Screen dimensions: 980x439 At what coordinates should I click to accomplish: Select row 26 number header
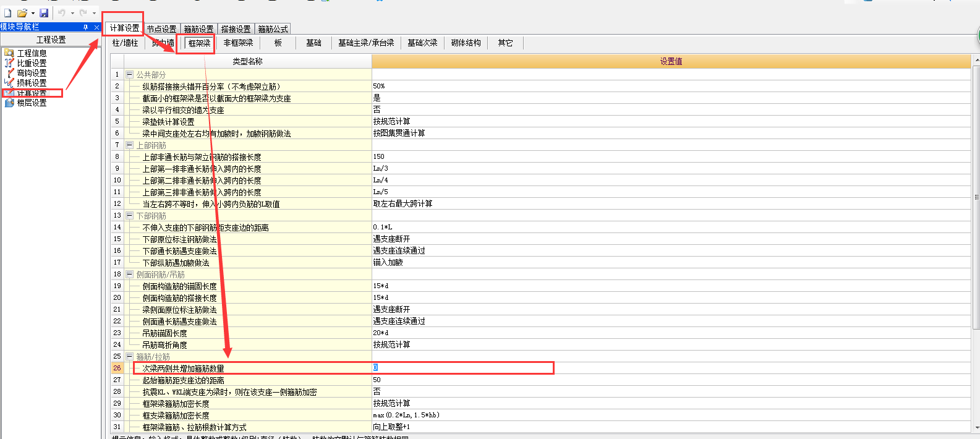(117, 368)
